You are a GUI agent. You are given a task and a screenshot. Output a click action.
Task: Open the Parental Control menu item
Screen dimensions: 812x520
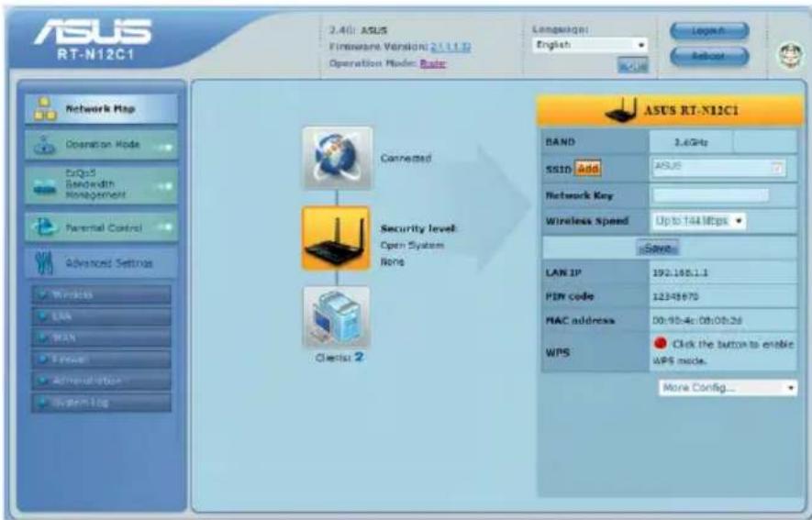101,227
